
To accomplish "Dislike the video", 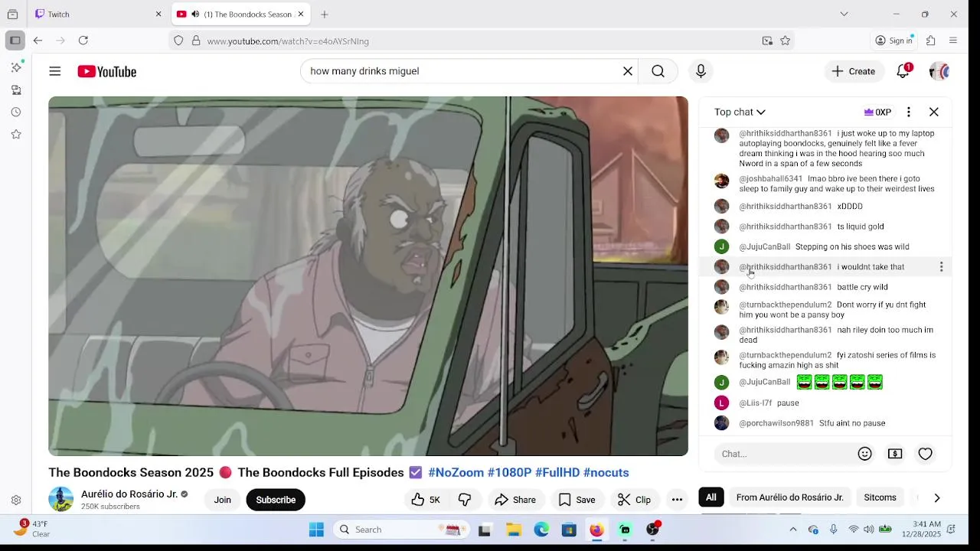I will [x=465, y=500].
